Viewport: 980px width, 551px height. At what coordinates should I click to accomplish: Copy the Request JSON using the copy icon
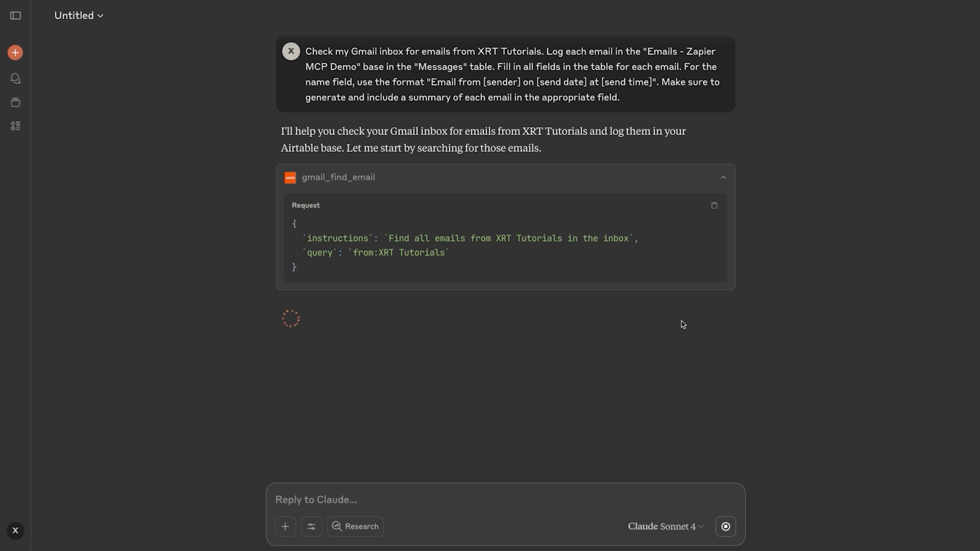tap(714, 205)
